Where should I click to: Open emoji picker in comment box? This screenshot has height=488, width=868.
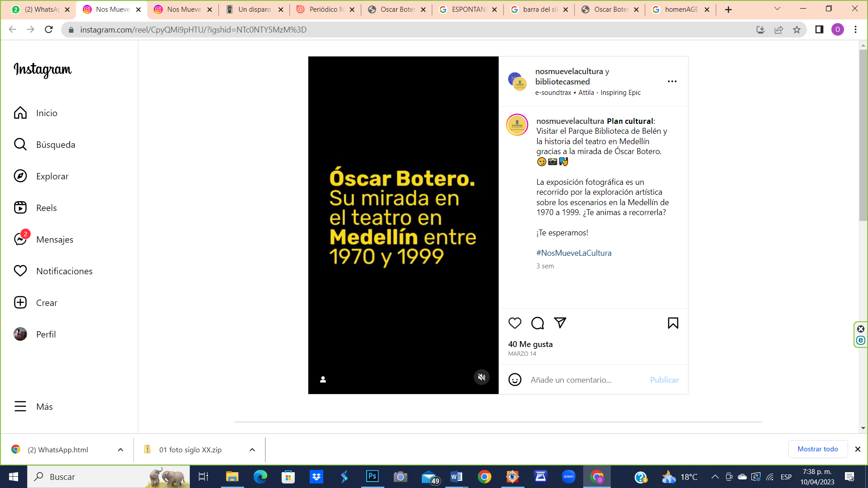tap(514, 380)
